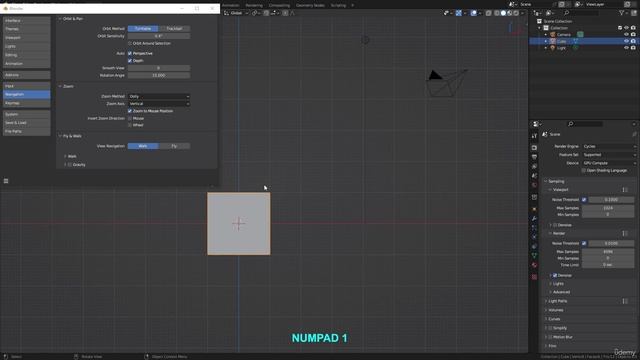Select solid viewport shading mode
The height and width of the screenshot is (360, 640).
(x=503, y=13)
